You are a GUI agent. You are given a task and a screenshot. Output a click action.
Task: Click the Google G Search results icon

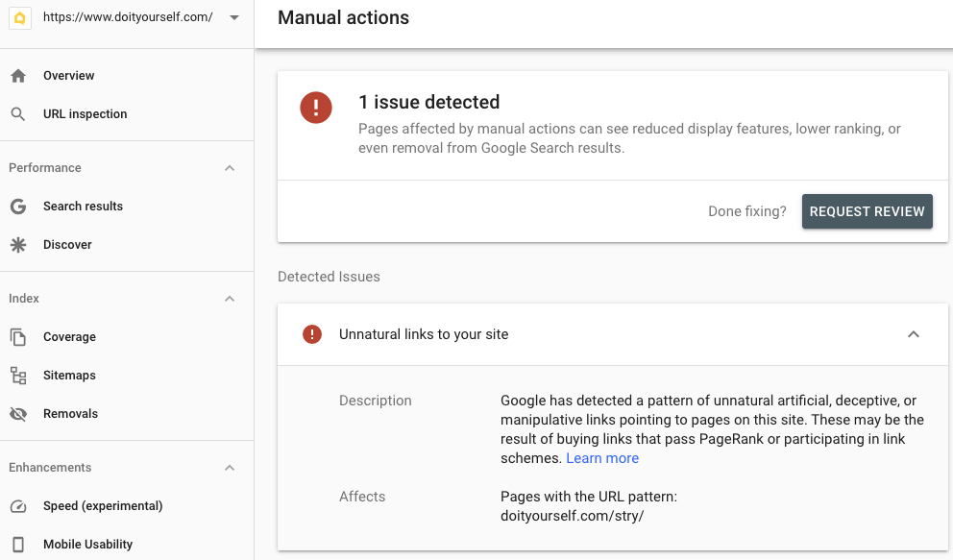18,207
